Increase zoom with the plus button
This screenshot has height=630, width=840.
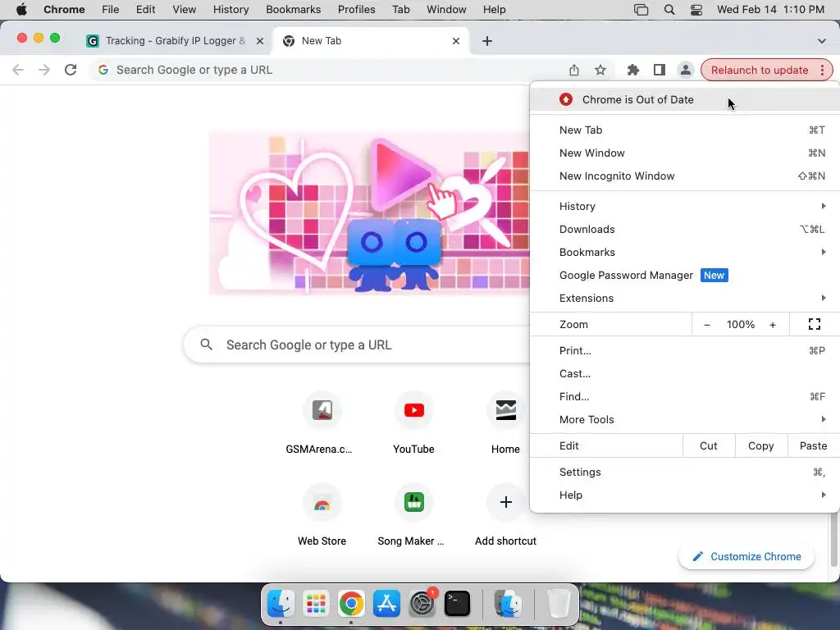point(773,325)
